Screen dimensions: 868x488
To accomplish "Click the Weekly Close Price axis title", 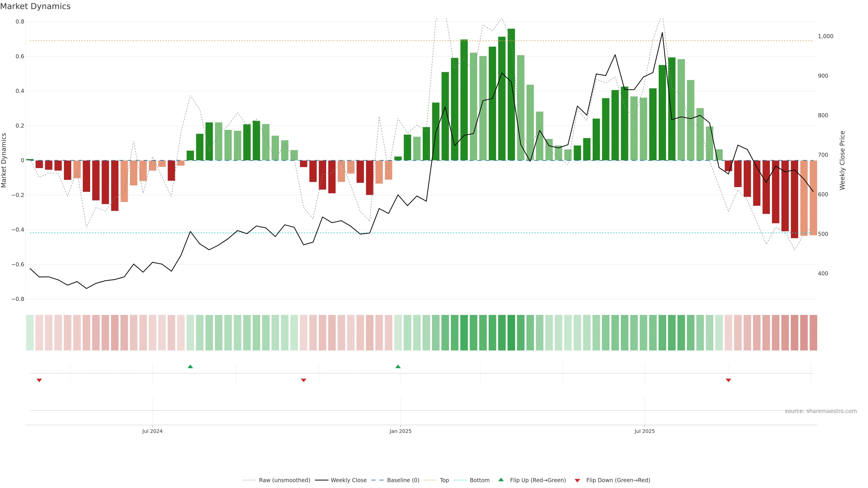I will [x=842, y=160].
